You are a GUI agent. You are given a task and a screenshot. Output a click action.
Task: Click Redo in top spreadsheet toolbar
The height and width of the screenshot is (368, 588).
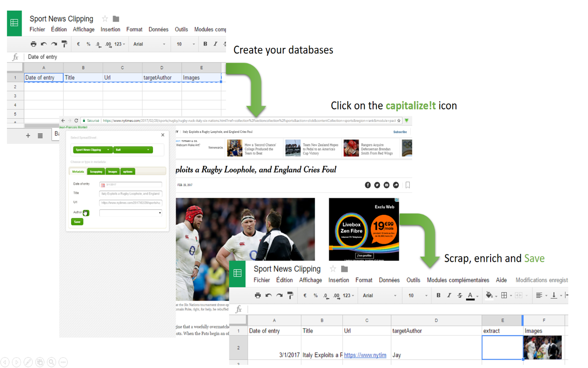click(54, 44)
